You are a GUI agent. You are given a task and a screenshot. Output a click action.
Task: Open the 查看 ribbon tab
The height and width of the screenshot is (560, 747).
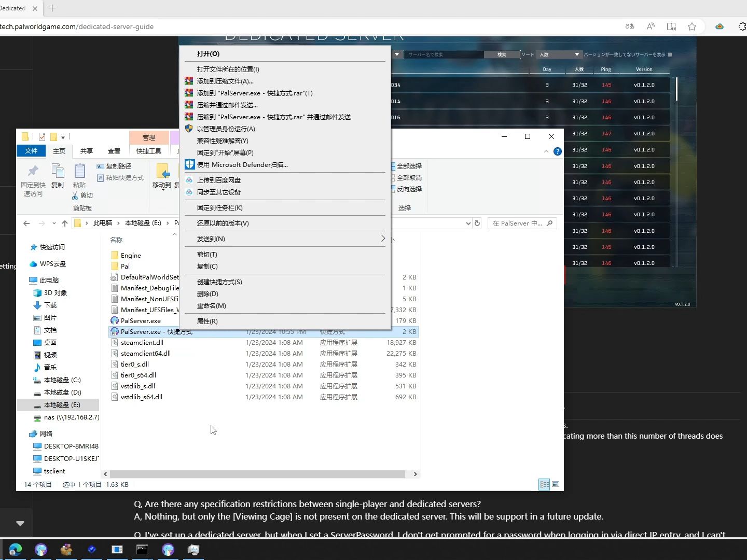tap(114, 151)
